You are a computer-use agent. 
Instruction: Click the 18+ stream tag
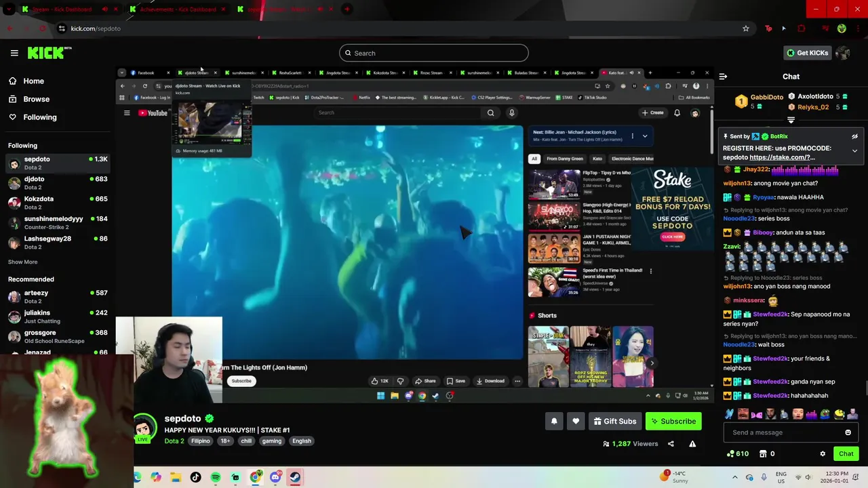point(225,441)
